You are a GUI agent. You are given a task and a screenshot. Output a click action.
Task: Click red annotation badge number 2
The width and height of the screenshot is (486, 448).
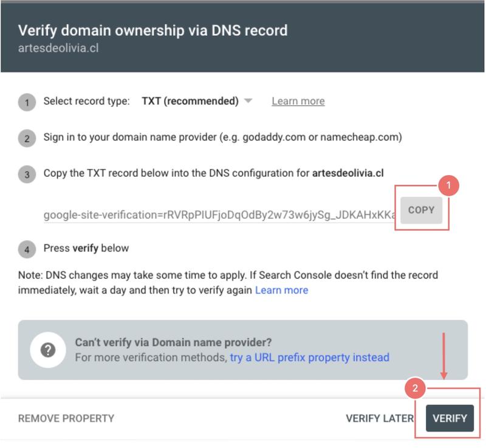[x=415, y=388]
